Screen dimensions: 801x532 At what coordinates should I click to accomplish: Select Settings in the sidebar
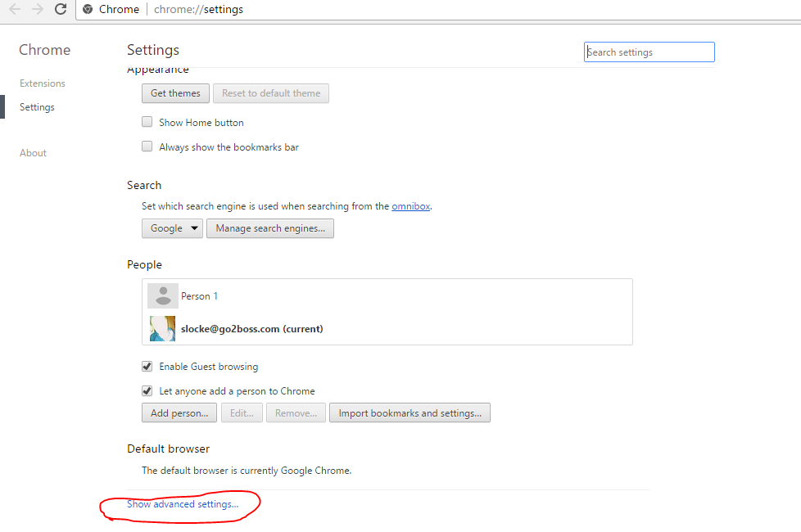(x=37, y=107)
